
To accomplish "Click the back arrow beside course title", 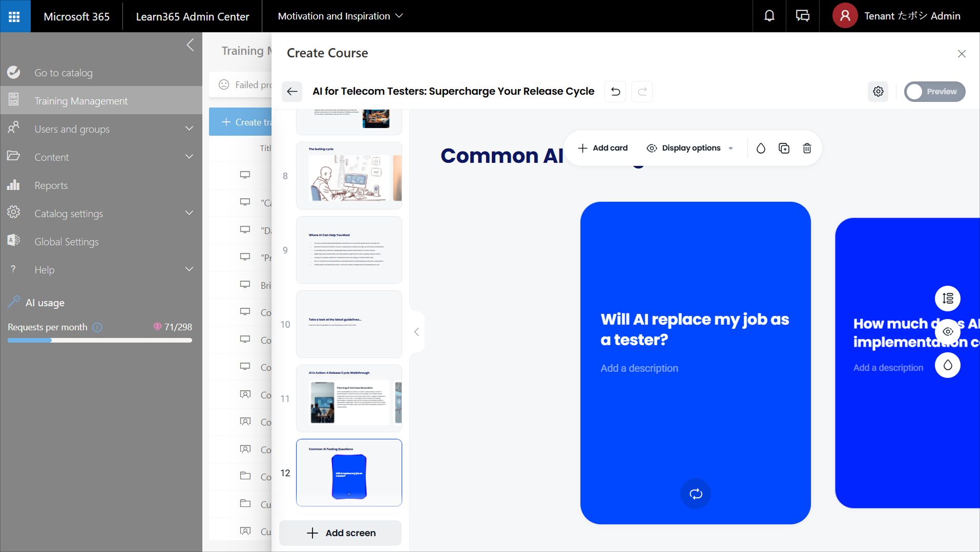I will 292,92.
